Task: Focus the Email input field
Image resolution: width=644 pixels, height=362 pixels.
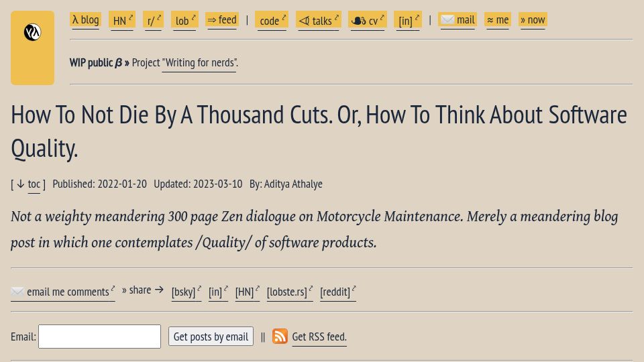Action: click(99, 337)
